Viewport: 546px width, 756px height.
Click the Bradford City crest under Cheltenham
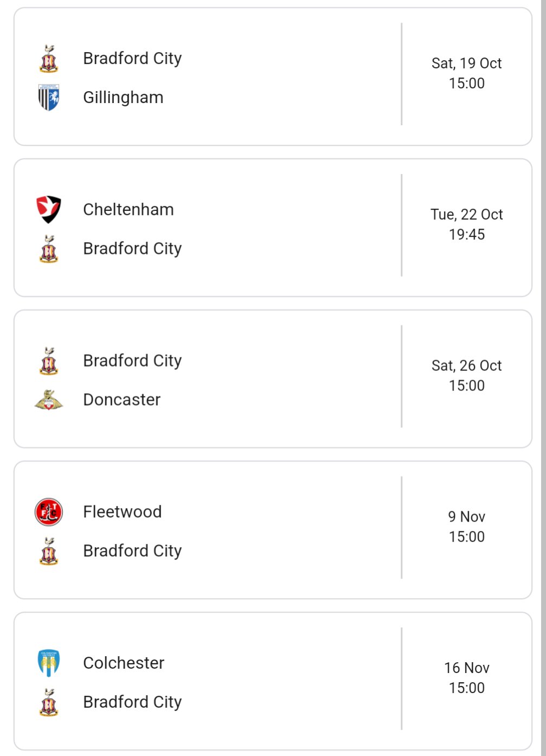pos(49,249)
